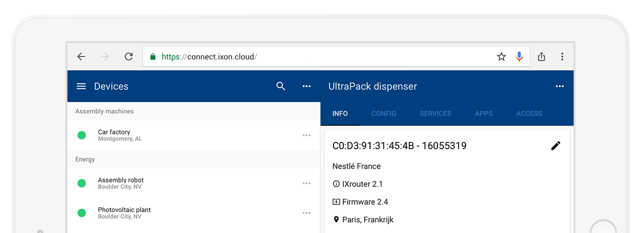Open options for the Assembly robot device
Image resolution: width=644 pixels, height=233 pixels.
[307, 183]
